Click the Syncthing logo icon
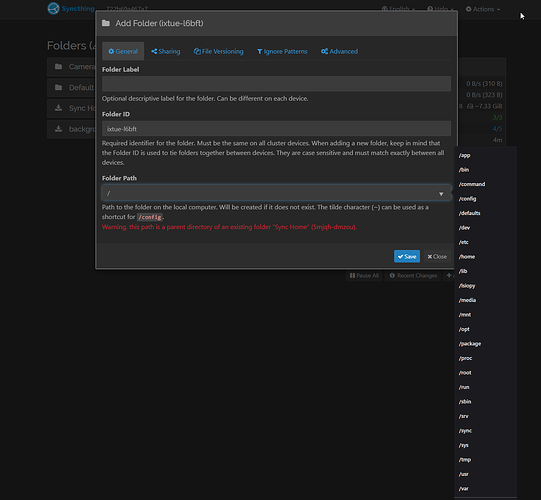Viewport: 541px width, 500px height. (x=53, y=9)
